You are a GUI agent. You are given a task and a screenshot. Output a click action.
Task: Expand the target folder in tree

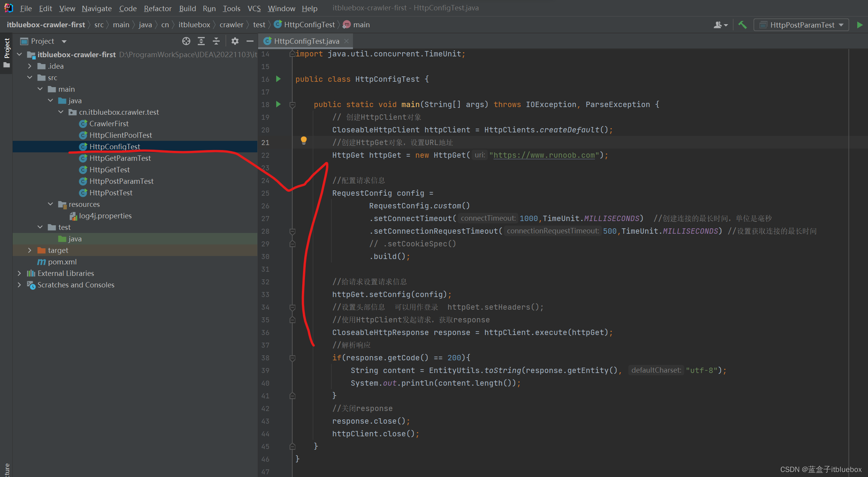[x=30, y=250]
